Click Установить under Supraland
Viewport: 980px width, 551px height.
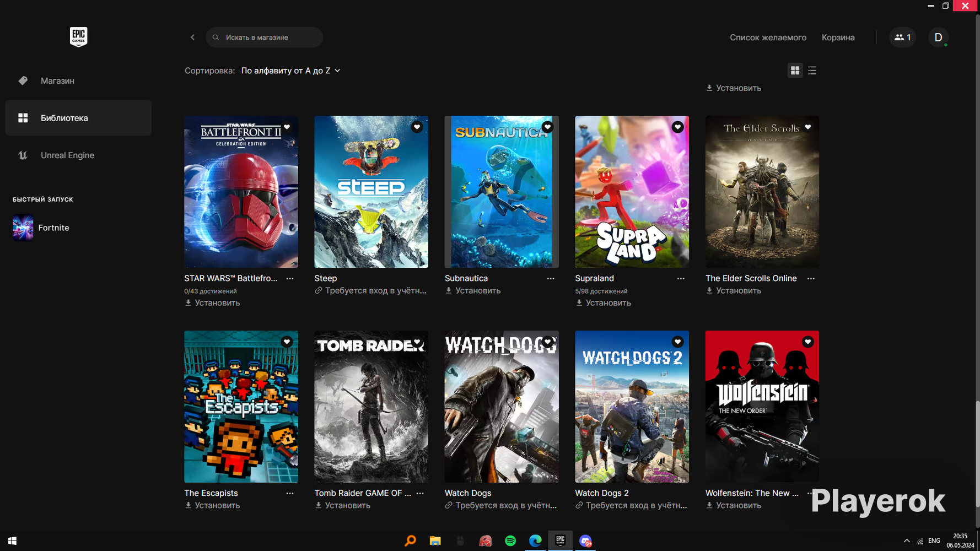(603, 302)
